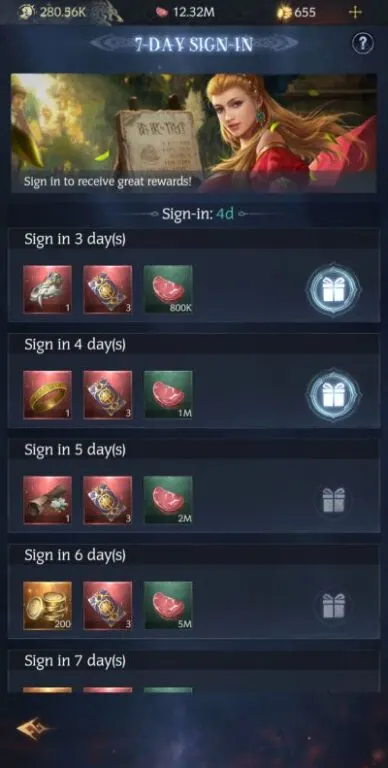
Task: Tap the locked Sign in 5 day(s) gift
Action: point(334,500)
